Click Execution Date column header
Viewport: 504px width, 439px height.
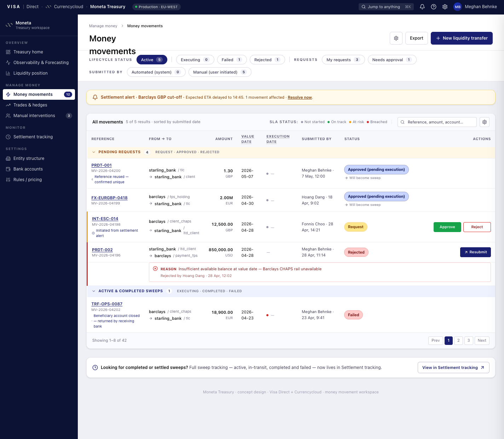[x=278, y=139]
